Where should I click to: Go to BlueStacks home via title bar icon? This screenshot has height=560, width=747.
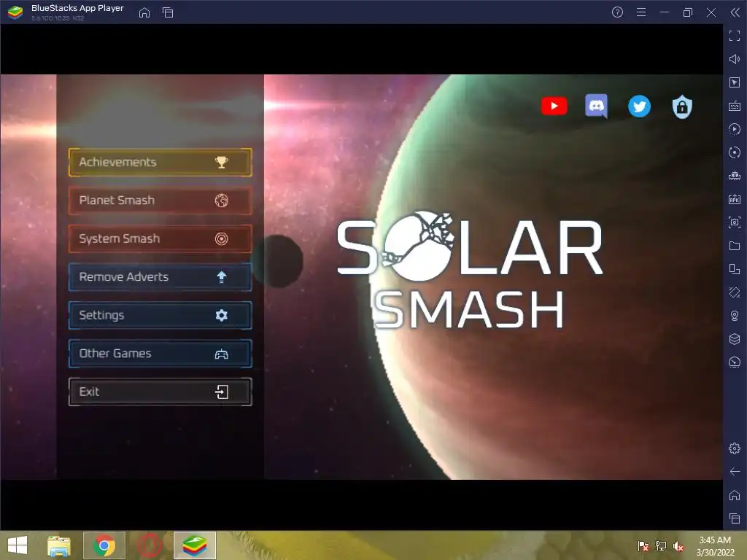pyautogui.click(x=144, y=12)
